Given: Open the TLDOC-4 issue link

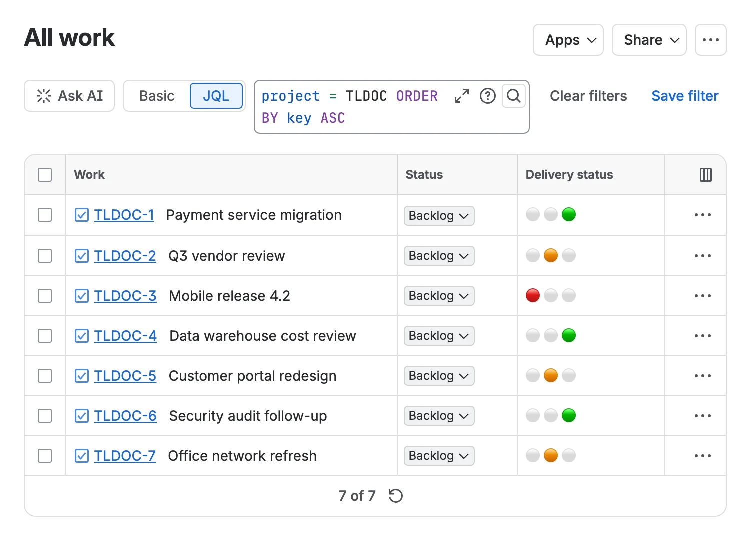Looking at the screenshot, I should [x=125, y=336].
